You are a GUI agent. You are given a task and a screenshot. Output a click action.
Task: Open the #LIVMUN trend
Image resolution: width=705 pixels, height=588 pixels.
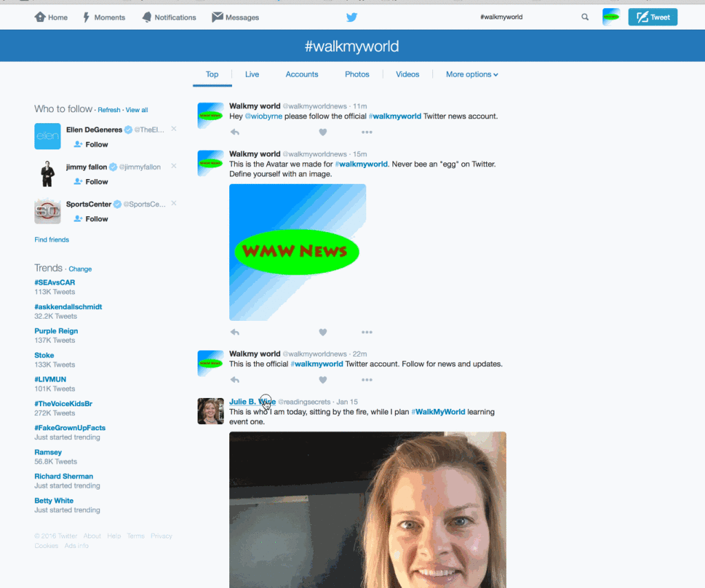50,379
